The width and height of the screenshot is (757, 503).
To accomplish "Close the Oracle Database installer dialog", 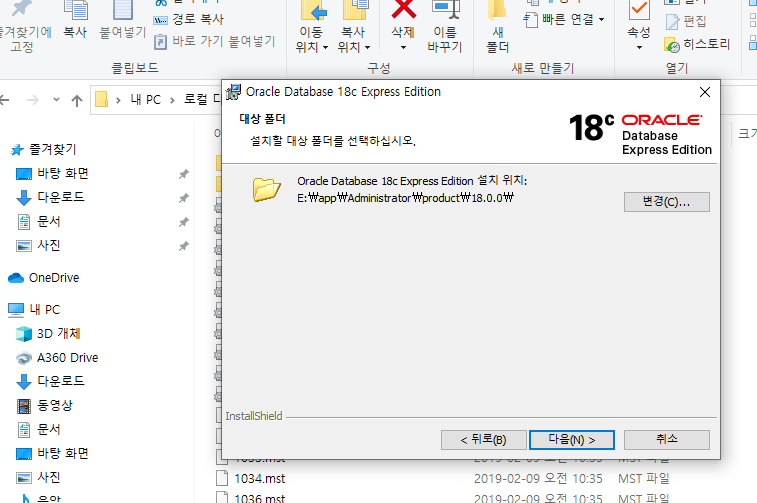I will [x=705, y=92].
